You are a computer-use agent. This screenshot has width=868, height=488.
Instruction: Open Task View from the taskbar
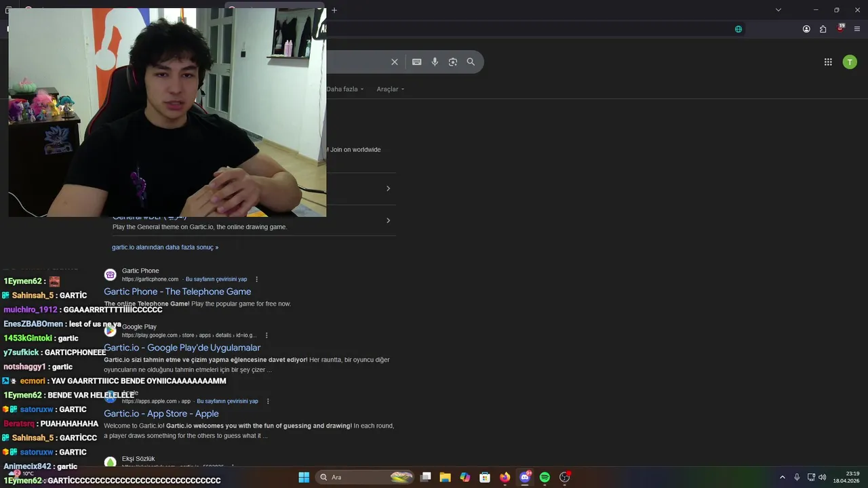click(x=426, y=477)
